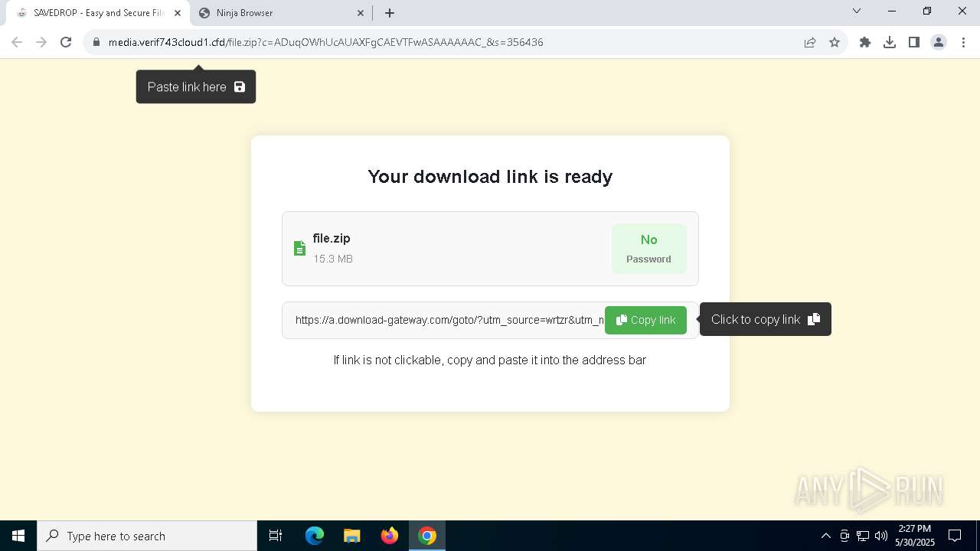980x551 pixels.
Task: Select the download-gateway link text field
Action: point(449,320)
